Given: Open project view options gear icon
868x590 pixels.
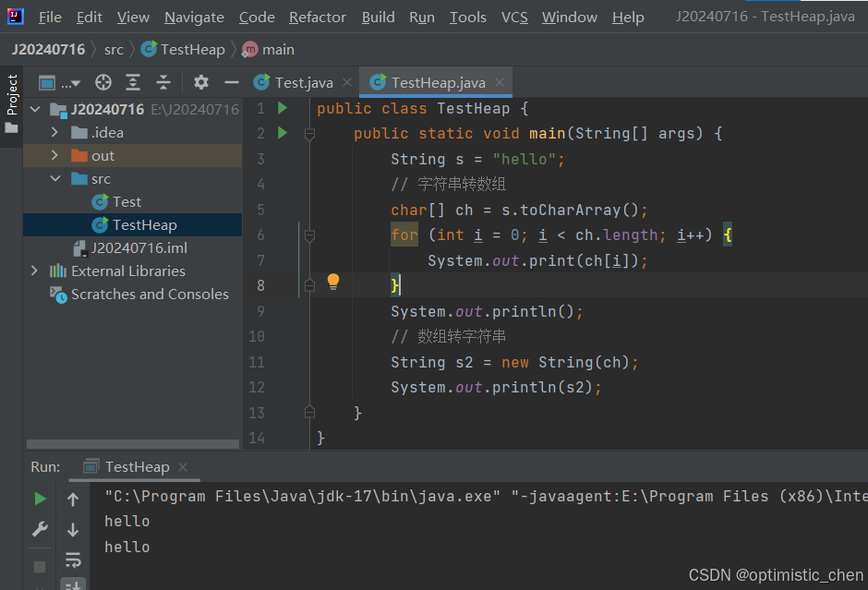Looking at the screenshot, I should (x=201, y=82).
